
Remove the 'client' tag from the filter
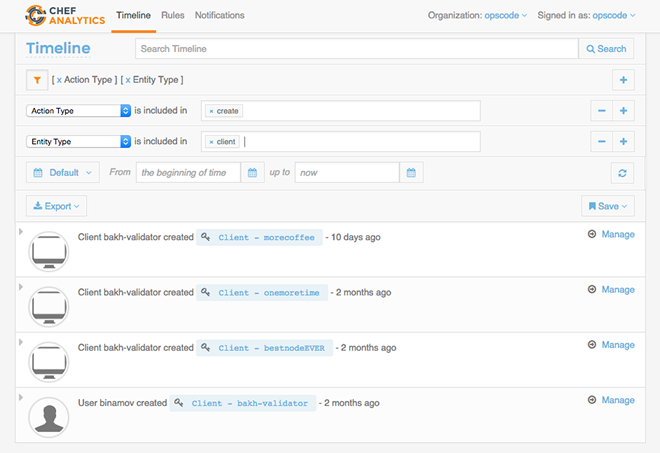coord(211,142)
